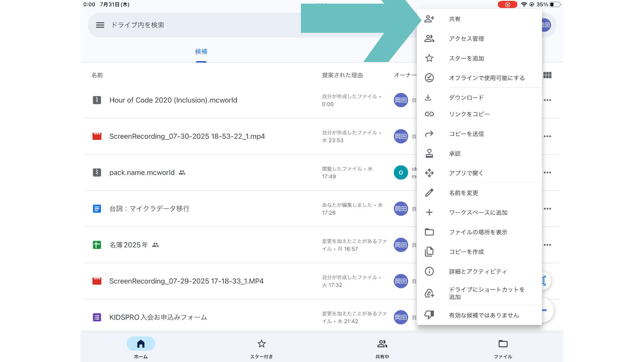Screen dimensions: 644x362
Task: Click the Download (ダウンロード) icon
Action: pos(428,98)
